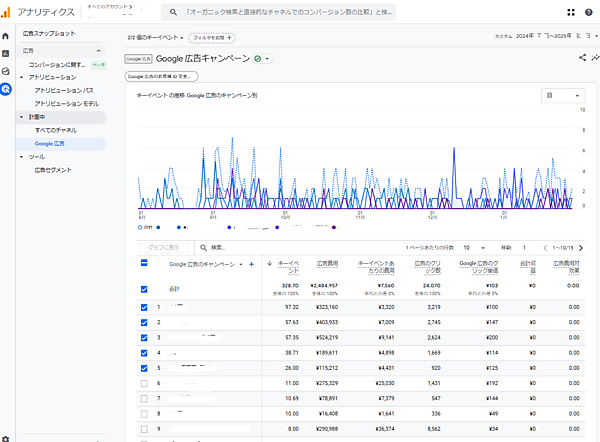Image resolution: width=600 pixels, height=442 pixels.
Task: Open the help question mark icon
Action: tap(588, 12)
